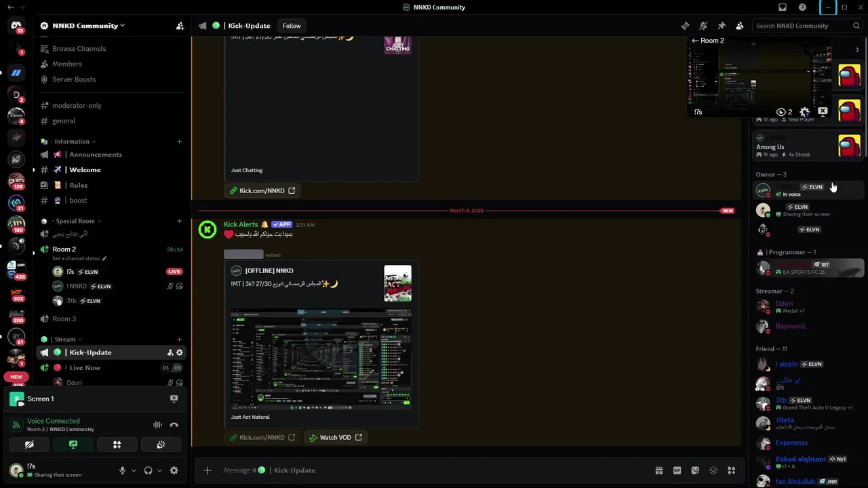868x488 pixels.
Task: Open Rules channel
Action: point(111,185)
